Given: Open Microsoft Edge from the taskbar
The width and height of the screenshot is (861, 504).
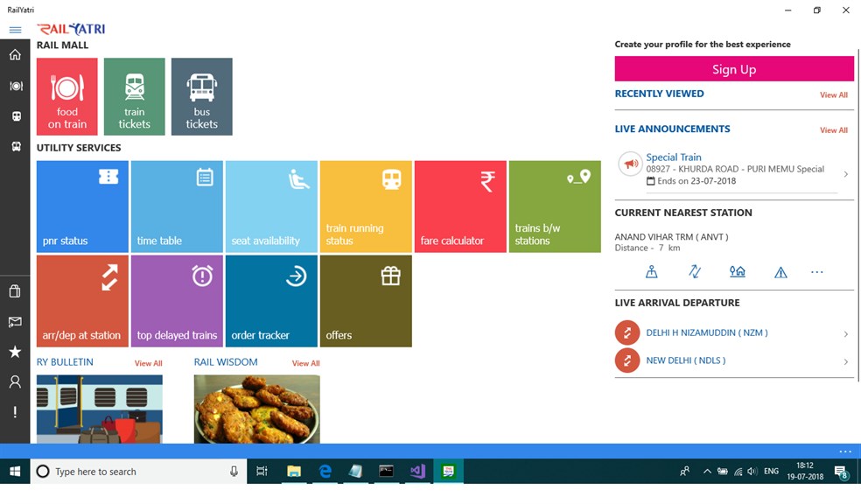Looking at the screenshot, I should [325, 472].
